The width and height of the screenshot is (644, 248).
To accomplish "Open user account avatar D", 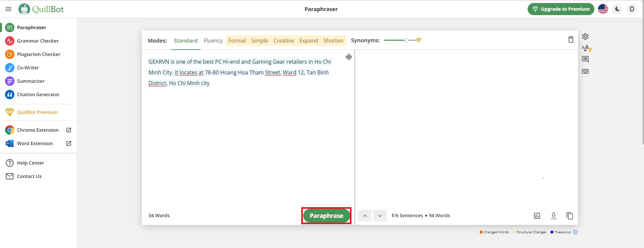I will click(632, 9).
